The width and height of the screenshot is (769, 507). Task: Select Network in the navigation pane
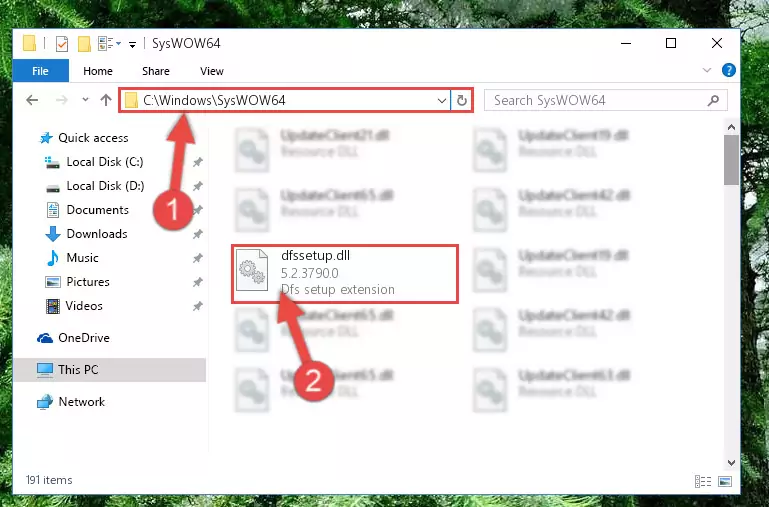pos(82,402)
